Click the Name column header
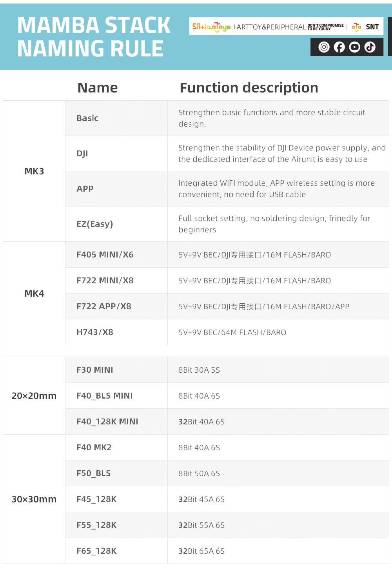The width and height of the screenshot is (392, 580). pyautogui.click(x=98, y=87)
